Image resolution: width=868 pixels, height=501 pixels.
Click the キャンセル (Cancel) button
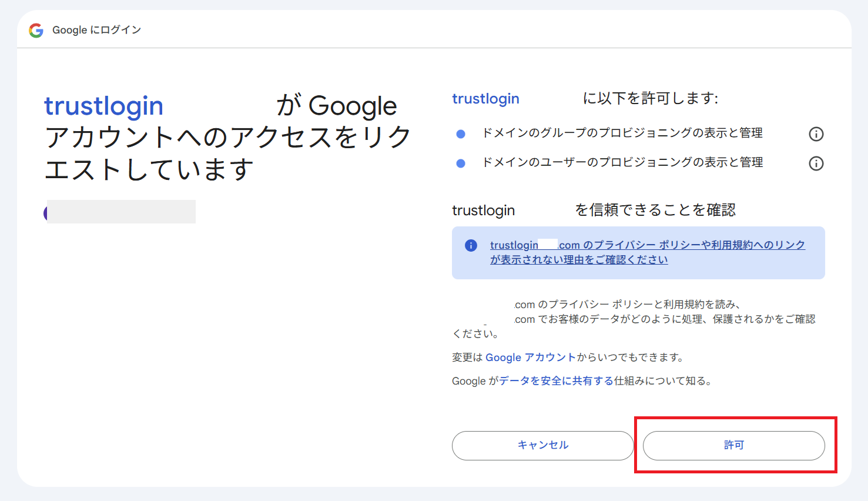pyautogui.click(x=543, y=446)
